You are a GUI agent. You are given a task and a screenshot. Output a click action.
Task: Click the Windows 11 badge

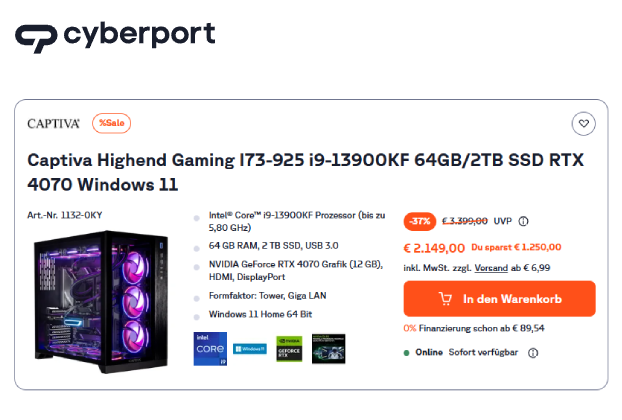pyautogui.click(x=250, y=349)
